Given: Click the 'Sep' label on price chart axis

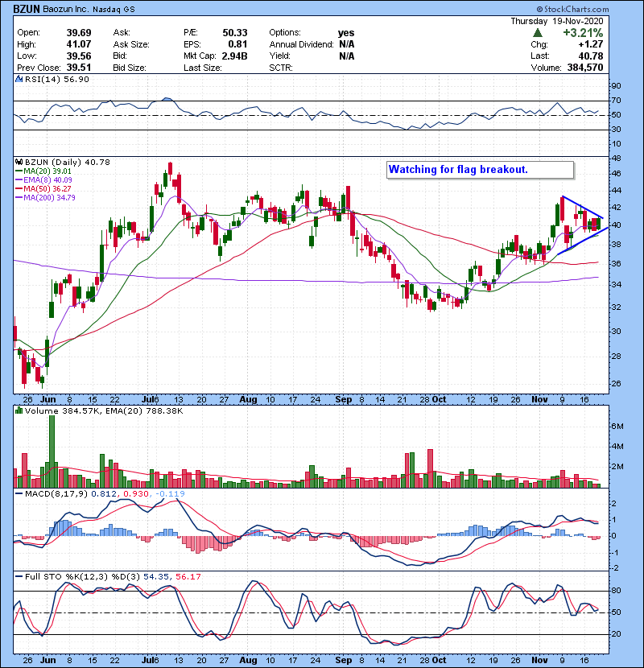Looking at the screenshot, I should [x=344, y=400].
